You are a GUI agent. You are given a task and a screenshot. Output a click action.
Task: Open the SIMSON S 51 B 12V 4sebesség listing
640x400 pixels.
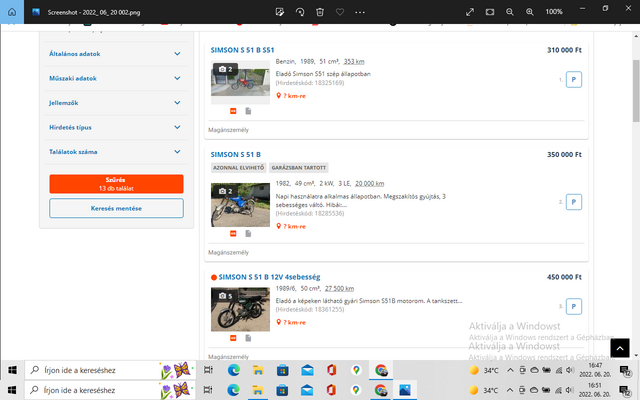[269, 277]
